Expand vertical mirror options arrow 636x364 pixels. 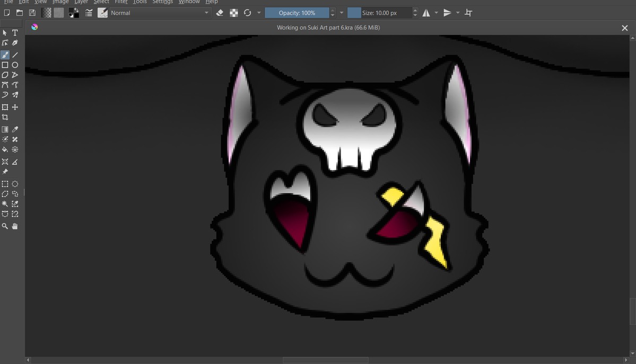(x=458, y=13)
